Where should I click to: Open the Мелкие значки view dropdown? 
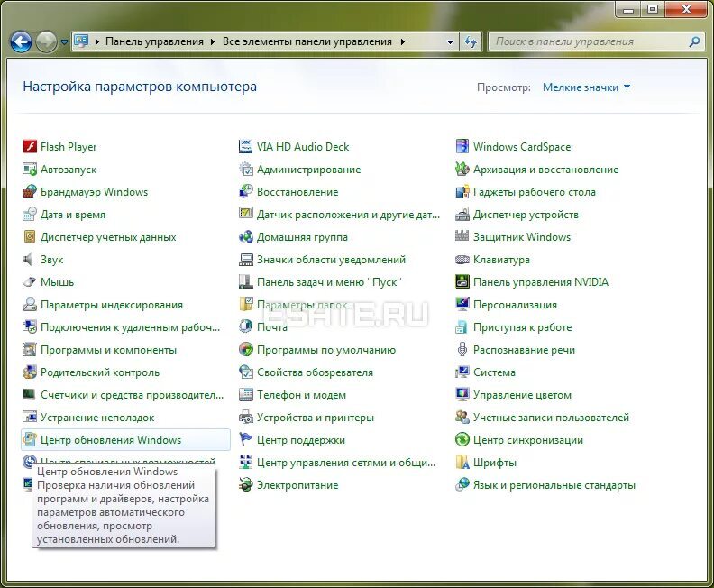point(586,87)
